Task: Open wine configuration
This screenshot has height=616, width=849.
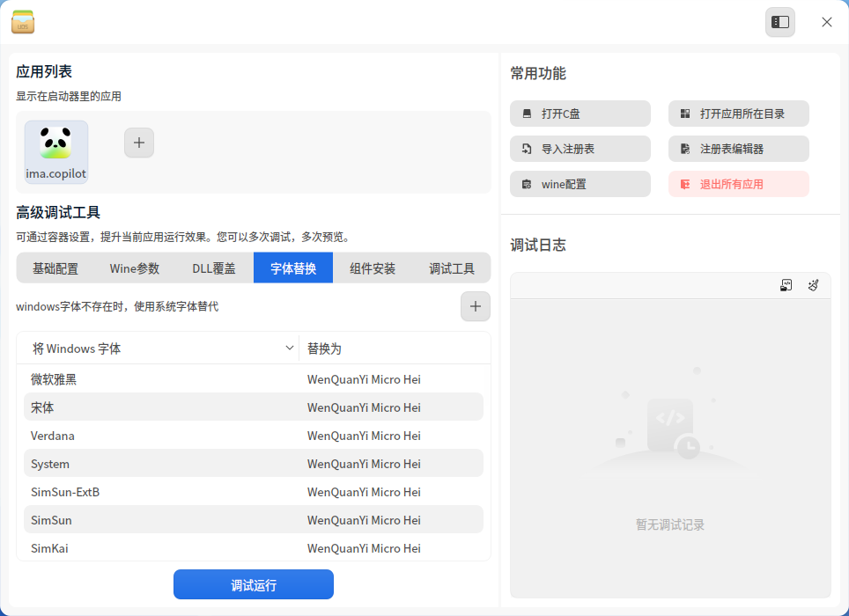Action: [x=580, y=184]
